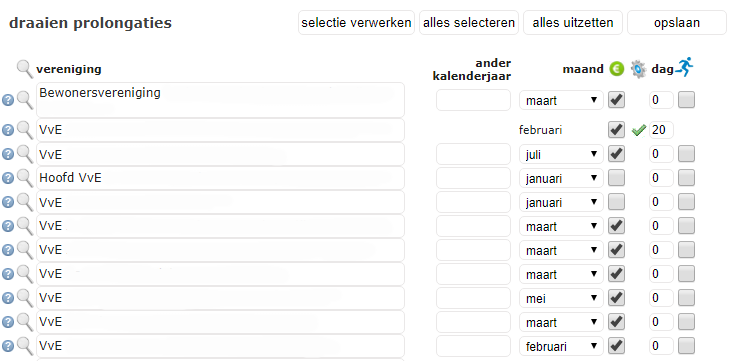Click the gear icon in column header

coord(638,69)
